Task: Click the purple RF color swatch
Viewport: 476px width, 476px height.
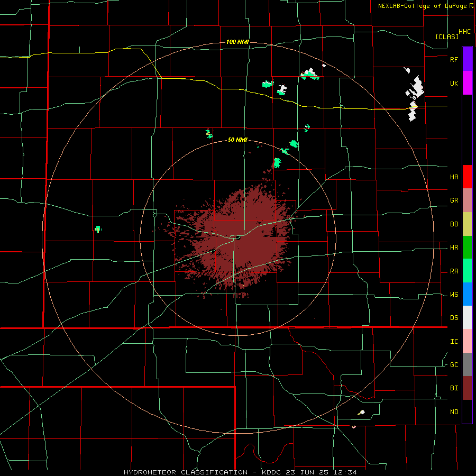Action: coord(467,59)
